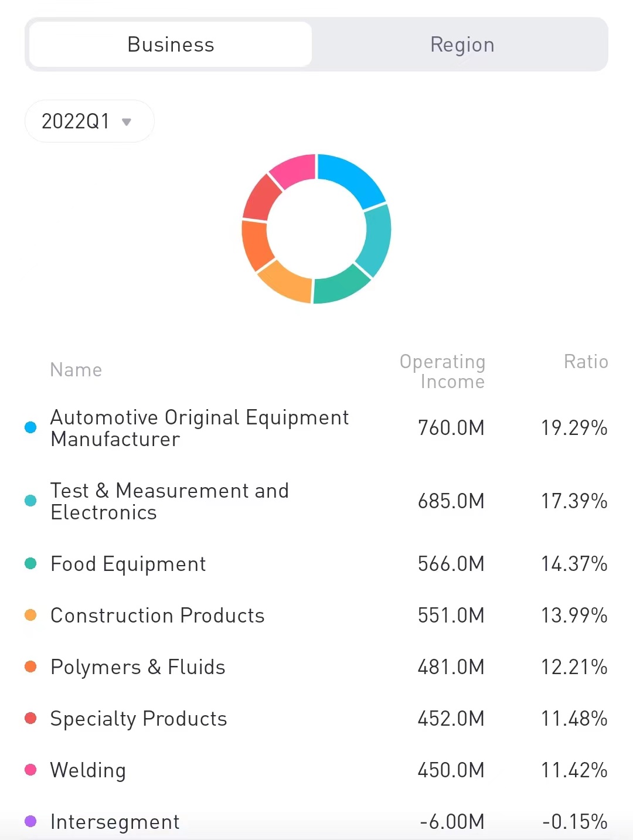Viewport: 633px width, 840px height.
Task: Click the Ratio column header
Action: 586,362
